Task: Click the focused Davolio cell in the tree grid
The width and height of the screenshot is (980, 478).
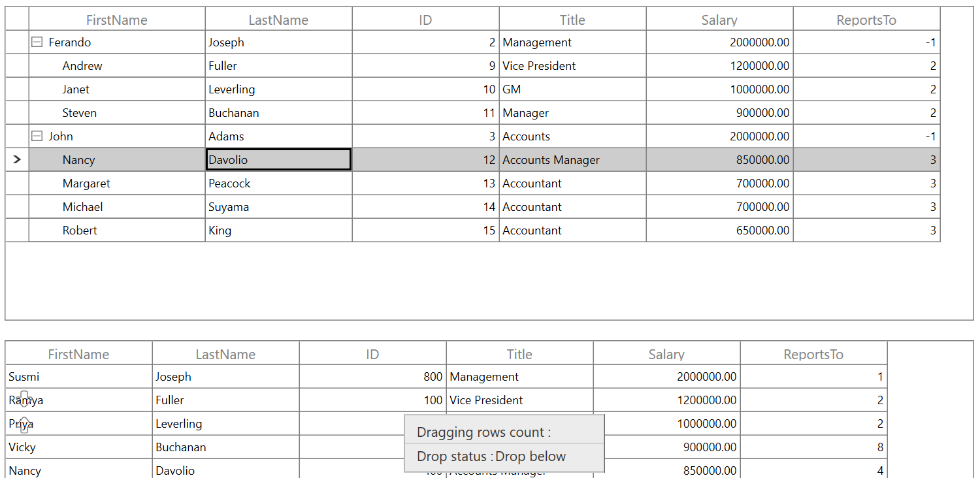Action: pyautogui.click(x=279, y=160)
